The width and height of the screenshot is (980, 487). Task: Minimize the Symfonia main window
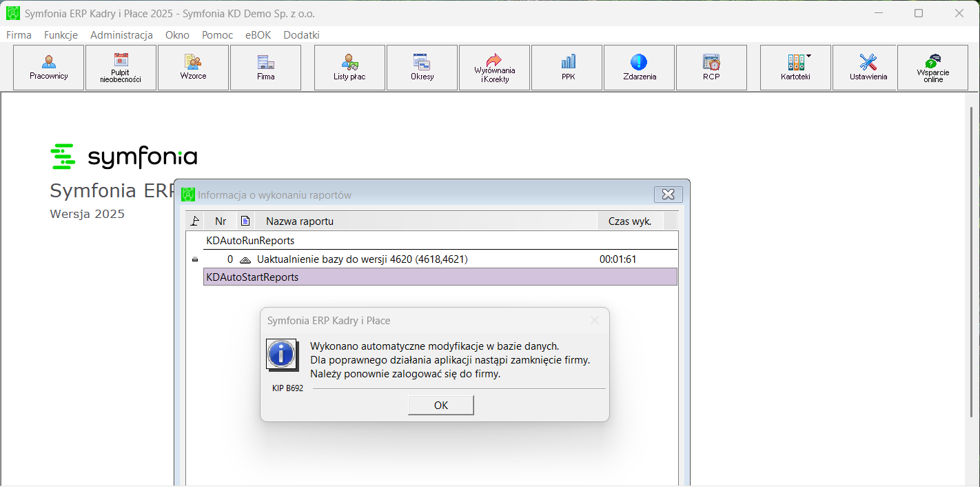click(879, 13)
